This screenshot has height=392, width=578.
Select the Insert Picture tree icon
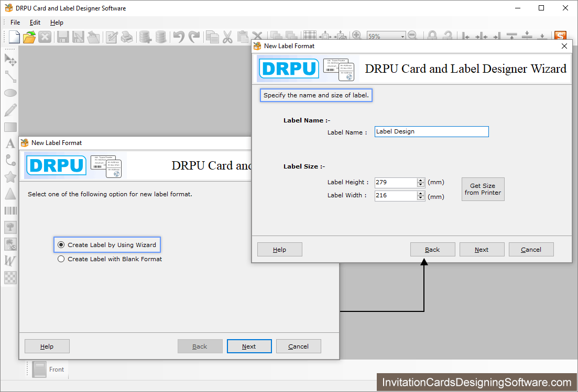(x=10, y=227)
